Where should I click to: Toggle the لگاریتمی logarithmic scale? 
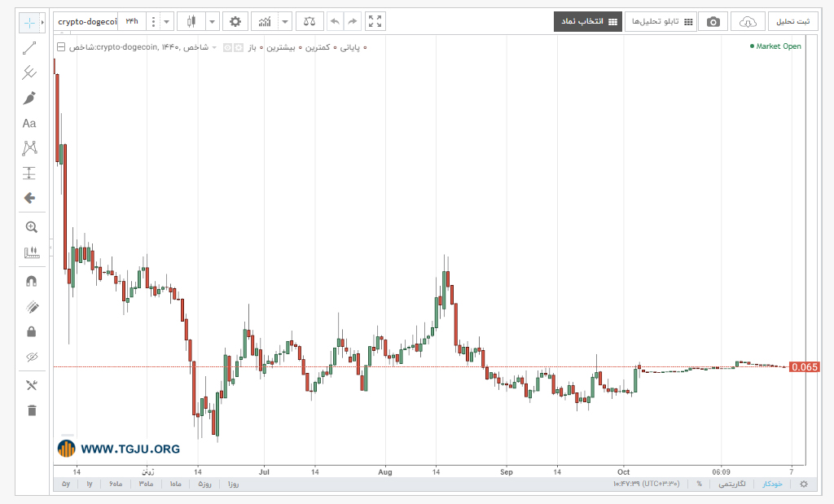(732, 484)
